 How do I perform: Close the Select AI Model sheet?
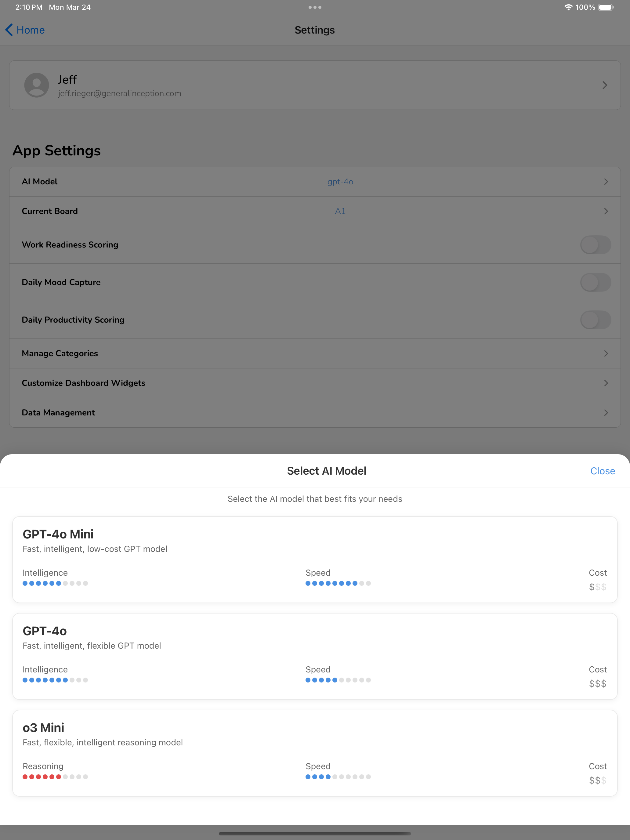pos(603,471)
